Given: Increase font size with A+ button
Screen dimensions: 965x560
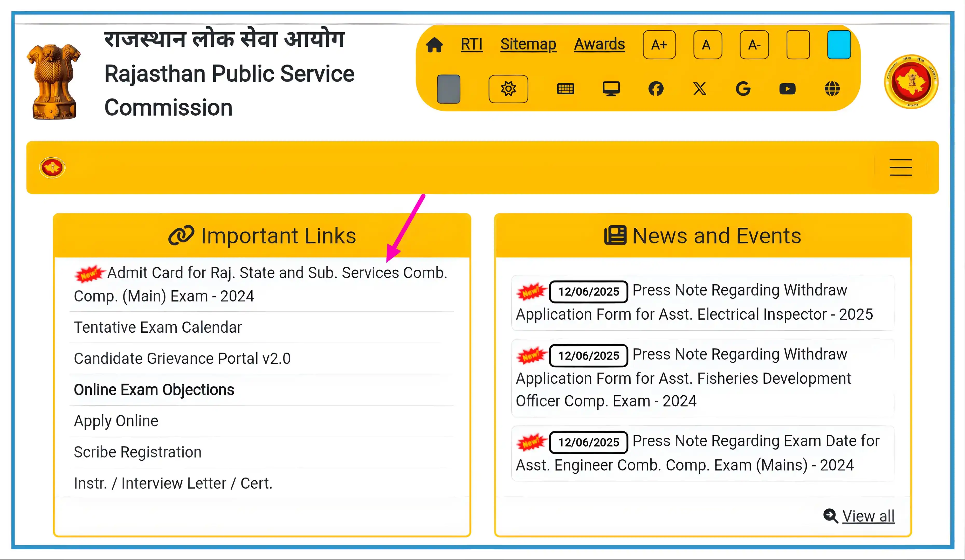Looking at the screenshot, I should pyautogui.click(x=659, y=45).
